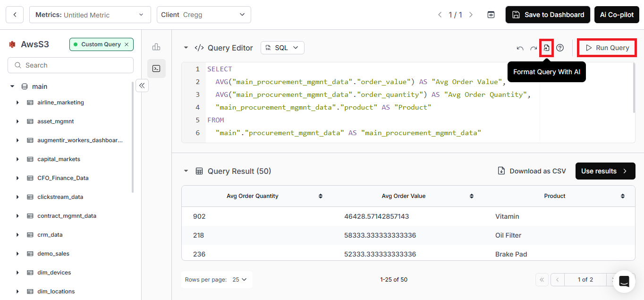Click the AwsS3 source logo
The height and width of the screenshot is (300, 644).
click(x=12, y=44)
